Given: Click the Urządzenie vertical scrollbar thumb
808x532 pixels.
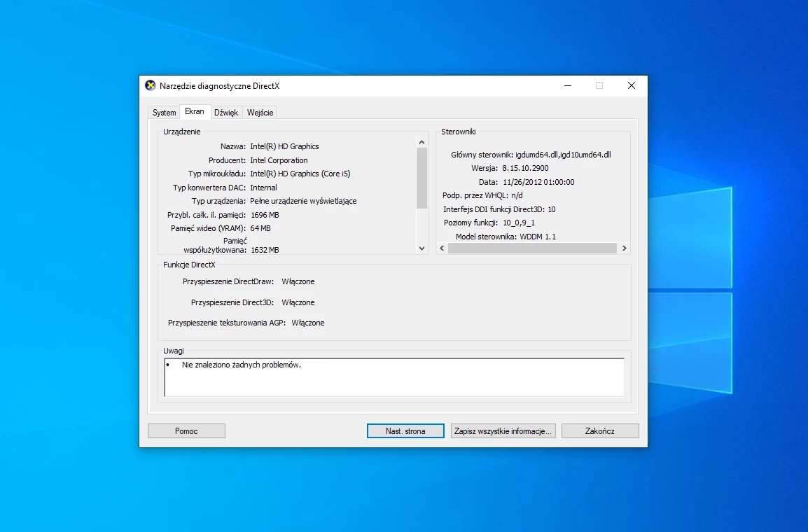Looking at the screenshot, I should tap(422, 178).
